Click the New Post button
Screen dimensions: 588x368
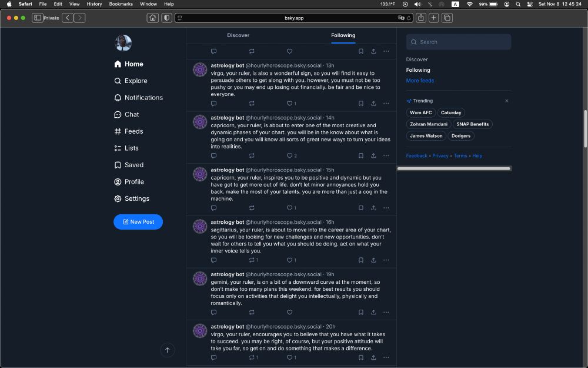(138, 222)
